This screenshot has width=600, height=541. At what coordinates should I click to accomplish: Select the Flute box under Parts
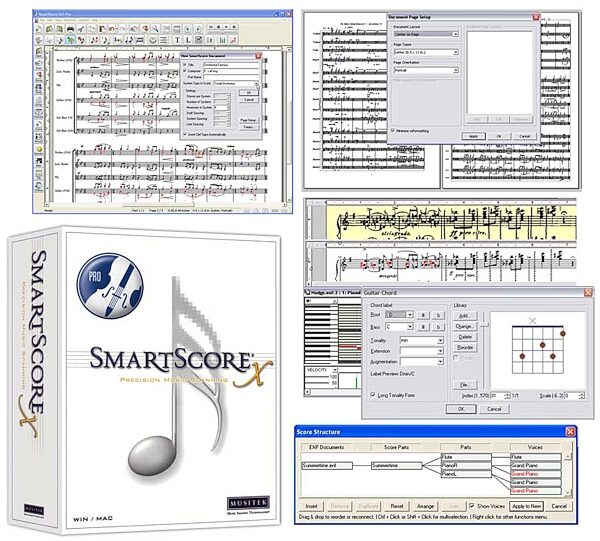pos(466,457)
